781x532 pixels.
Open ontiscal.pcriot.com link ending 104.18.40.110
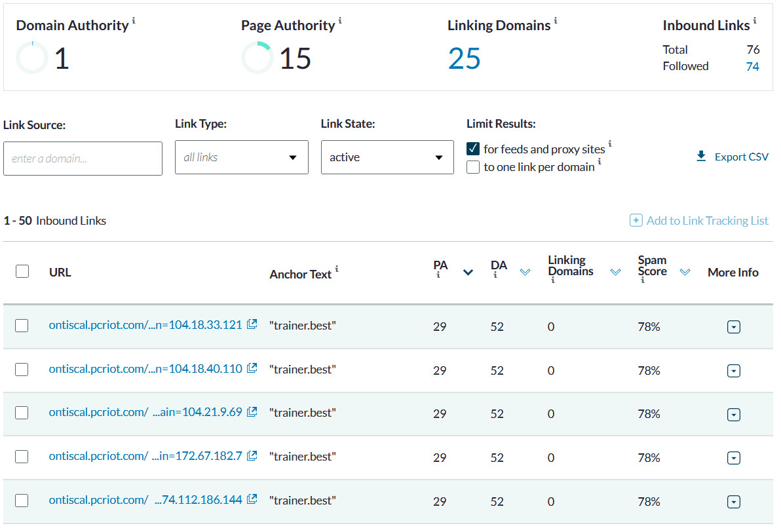(145, 369)
